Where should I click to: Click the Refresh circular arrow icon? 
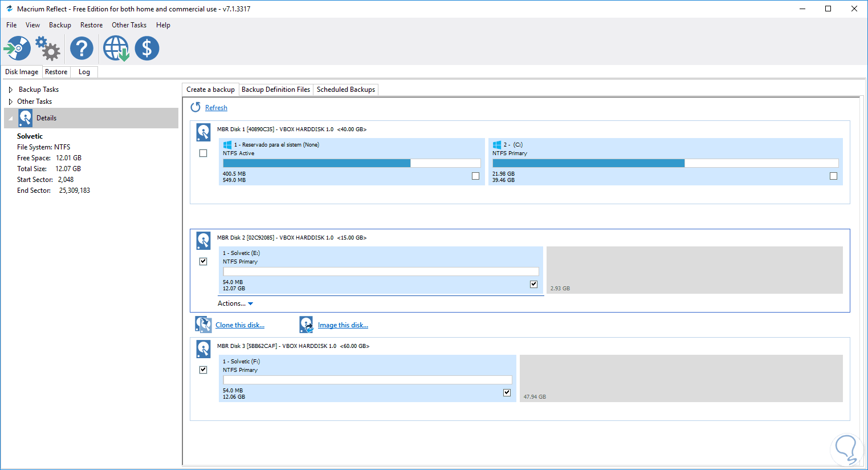pyautogui.click(x=195, y=107)
